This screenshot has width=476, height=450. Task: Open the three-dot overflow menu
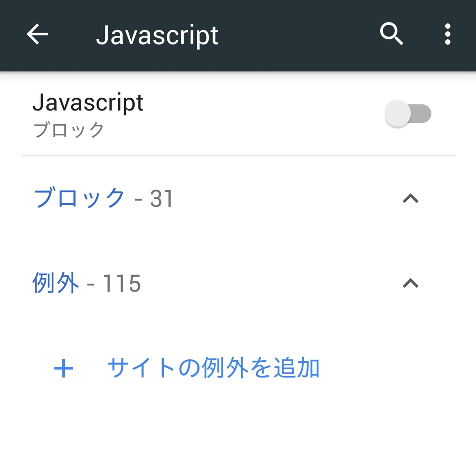coord(447,34)
